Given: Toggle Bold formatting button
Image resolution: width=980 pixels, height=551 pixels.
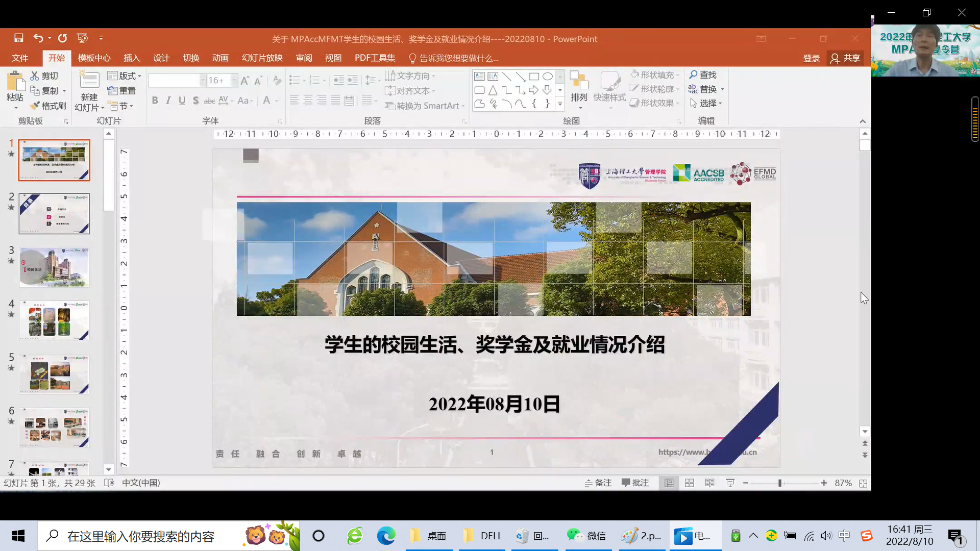Looking at the screenshot, I should tap(155, 101).
